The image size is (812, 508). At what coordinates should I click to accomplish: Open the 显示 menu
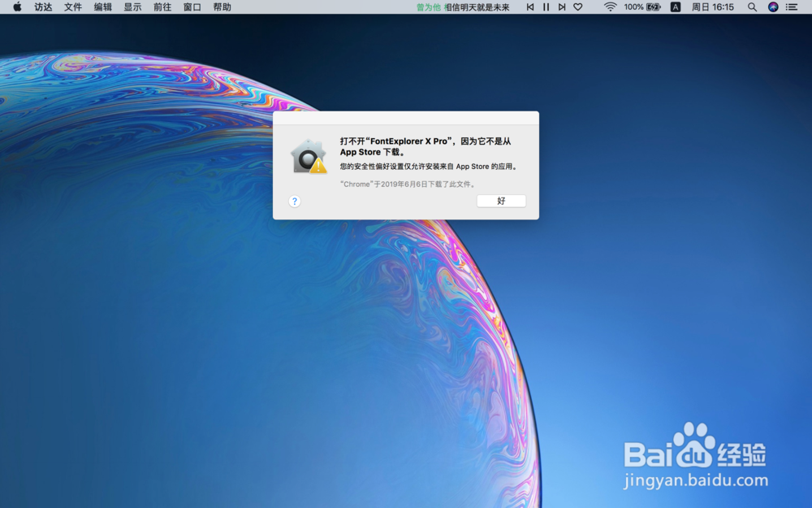point(132,7)
